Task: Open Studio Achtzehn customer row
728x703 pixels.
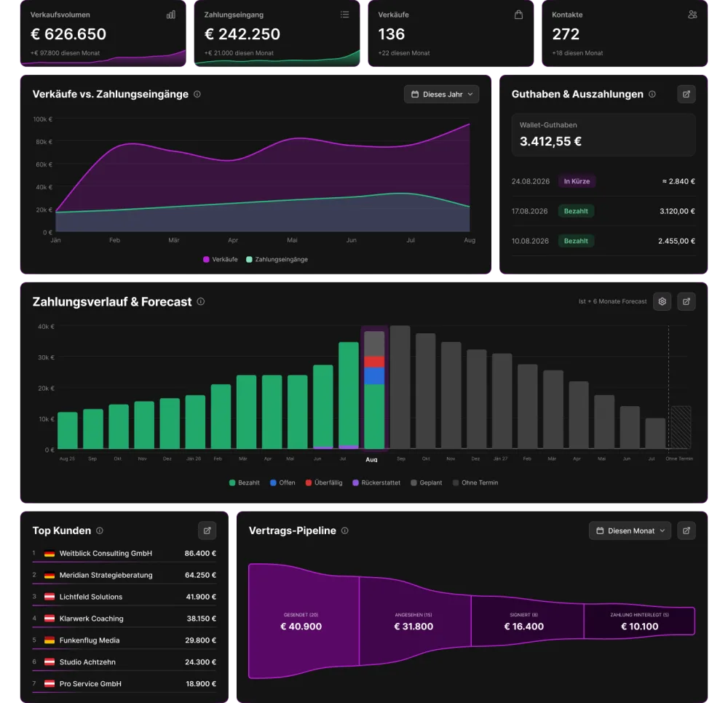Action: click(124, 662)
